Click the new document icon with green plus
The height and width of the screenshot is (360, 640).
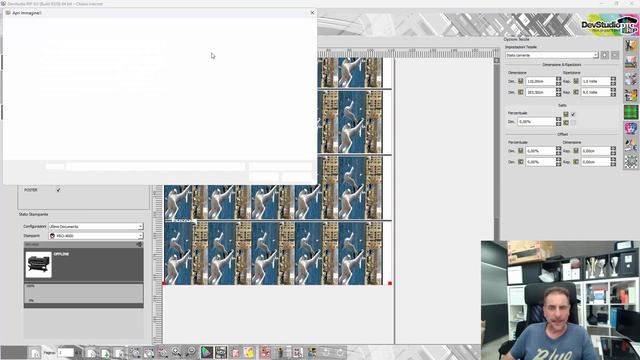tap(105, 353)
